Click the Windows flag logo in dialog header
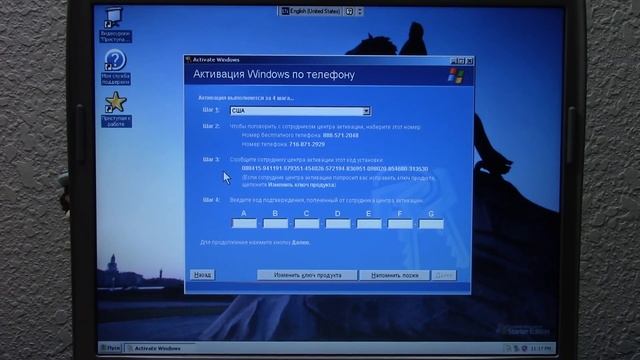The width and height of the screenshot is (640, 360). pos(456,76)
